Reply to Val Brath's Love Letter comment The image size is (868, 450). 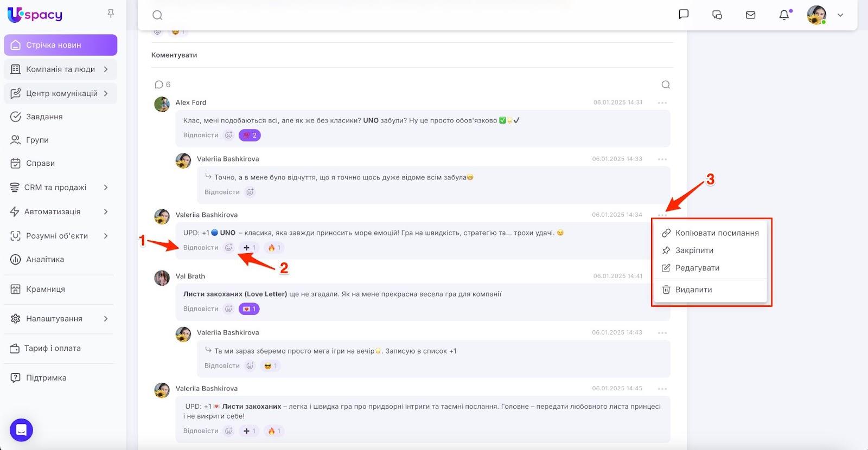[201, 309]
